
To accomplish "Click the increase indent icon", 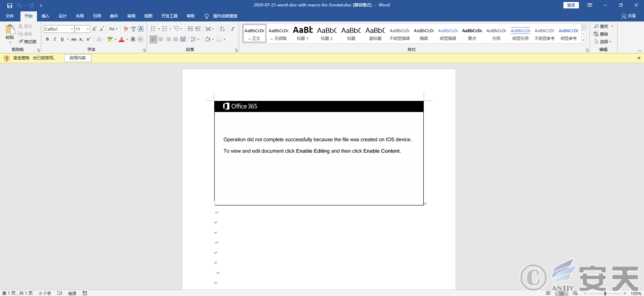I will (x=198, y=29).
